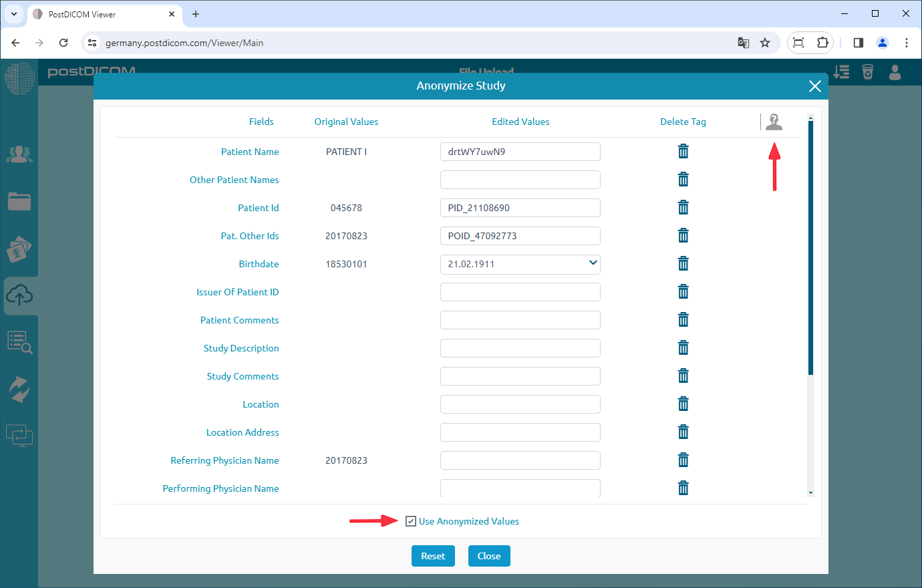Click the dialog's vertical scrollbar thumb
Image resolution: width=922 pixels, height=588 pixels.
point(810,247)
